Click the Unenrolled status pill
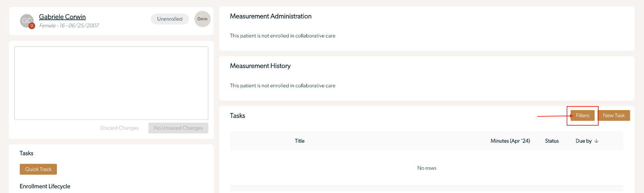644x193 pixels. click(170, 19)
